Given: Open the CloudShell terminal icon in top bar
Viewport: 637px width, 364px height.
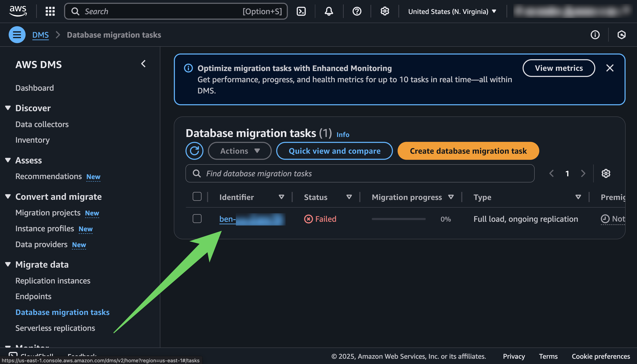Looking at the screenshot, I should coord(301,11).
